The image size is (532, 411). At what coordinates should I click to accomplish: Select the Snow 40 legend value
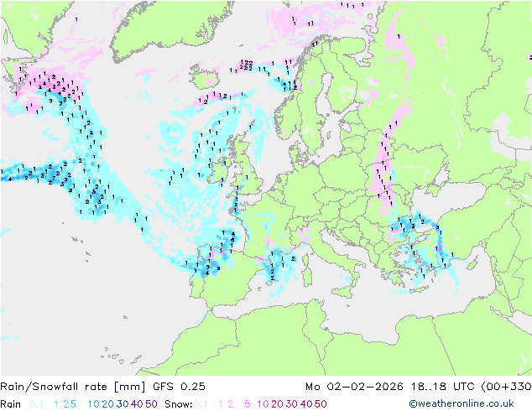[306, 404]
